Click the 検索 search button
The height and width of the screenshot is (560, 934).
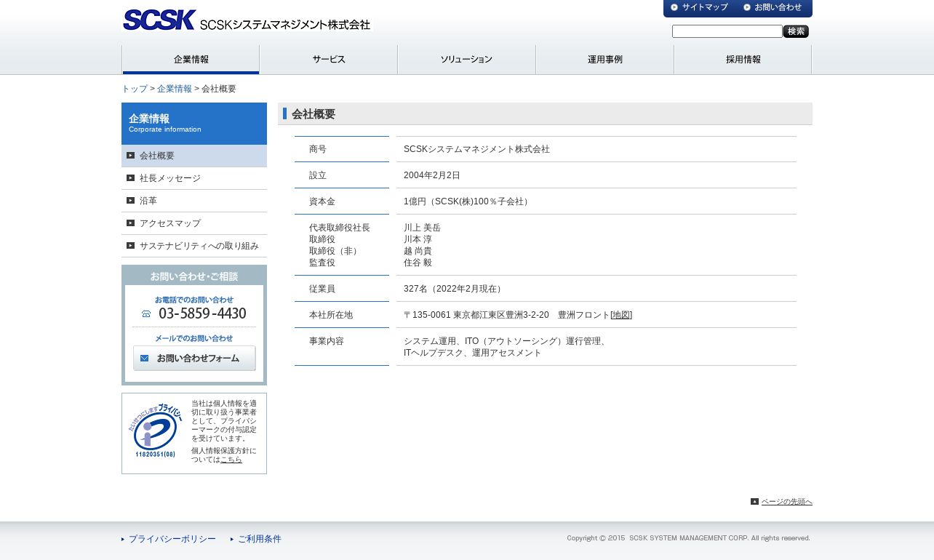pyautogui.click(x=796, y=31)
